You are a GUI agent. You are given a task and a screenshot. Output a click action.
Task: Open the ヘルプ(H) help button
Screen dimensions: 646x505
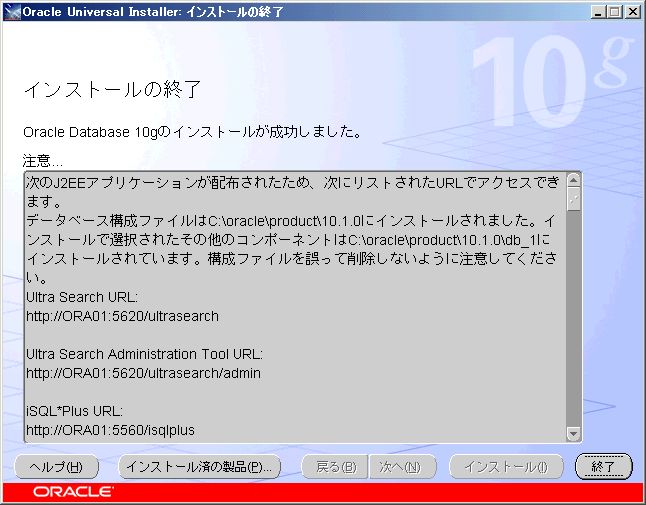coord(56,467)
